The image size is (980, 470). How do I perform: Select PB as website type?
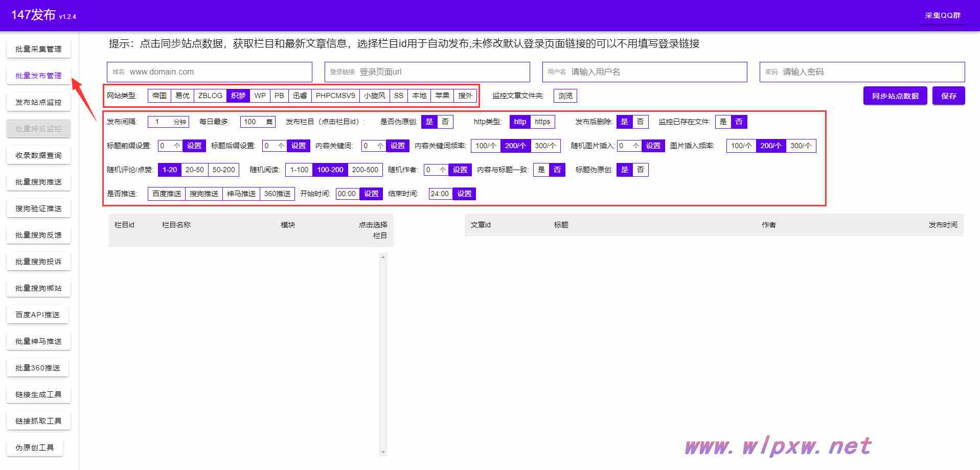click(279, 96)
